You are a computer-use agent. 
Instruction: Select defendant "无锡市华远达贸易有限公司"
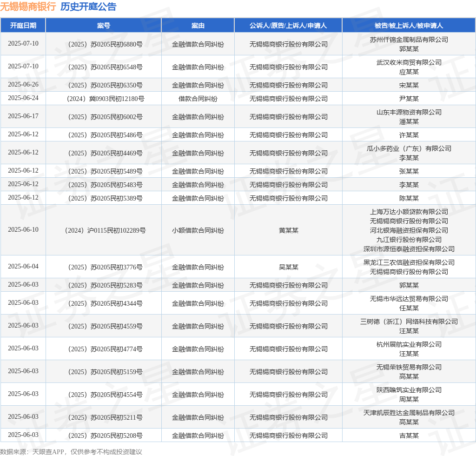(x=409, y=299)
